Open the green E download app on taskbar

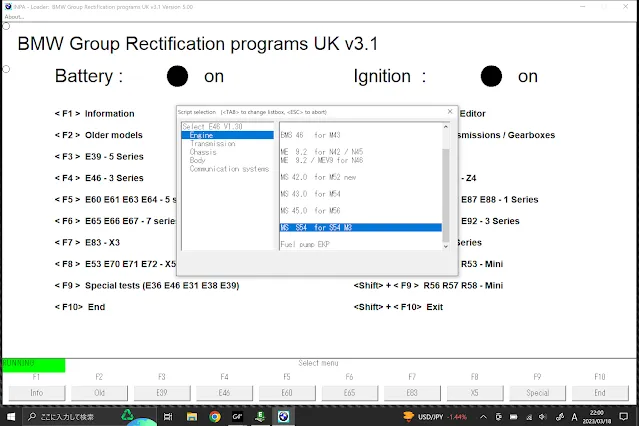(x=260, y=417)
